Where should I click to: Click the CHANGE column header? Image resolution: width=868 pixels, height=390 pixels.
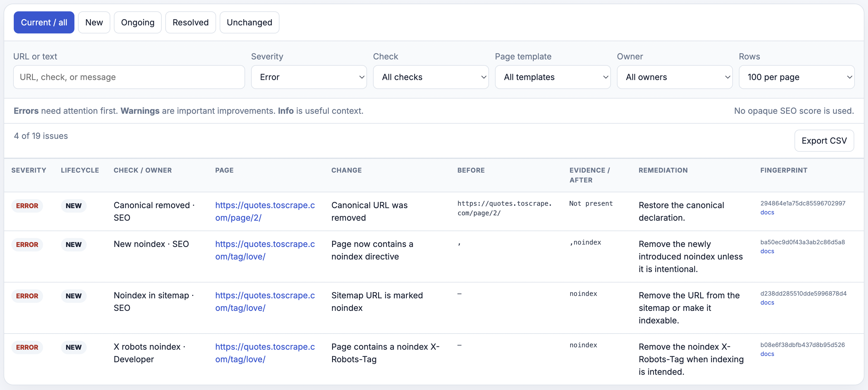coord(346,171)
